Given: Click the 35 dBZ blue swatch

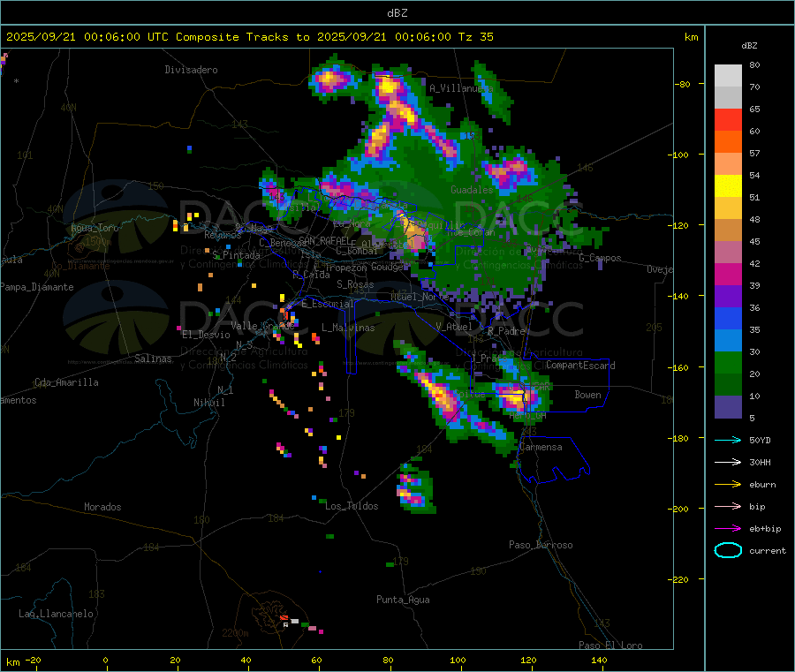Looking at the screenshot, I should 728,318.
